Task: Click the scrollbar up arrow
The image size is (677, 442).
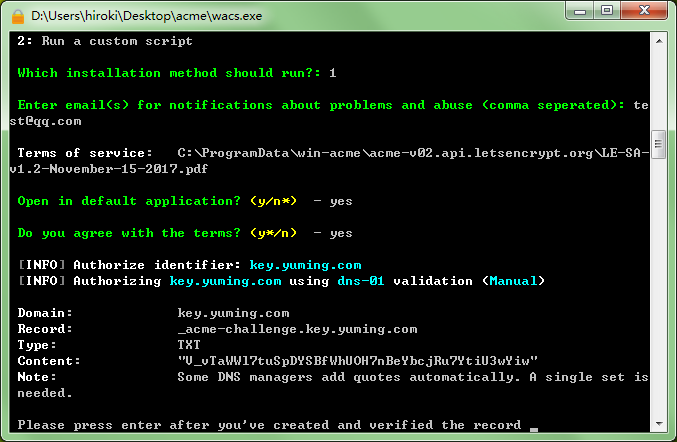Action: (660, 40)
